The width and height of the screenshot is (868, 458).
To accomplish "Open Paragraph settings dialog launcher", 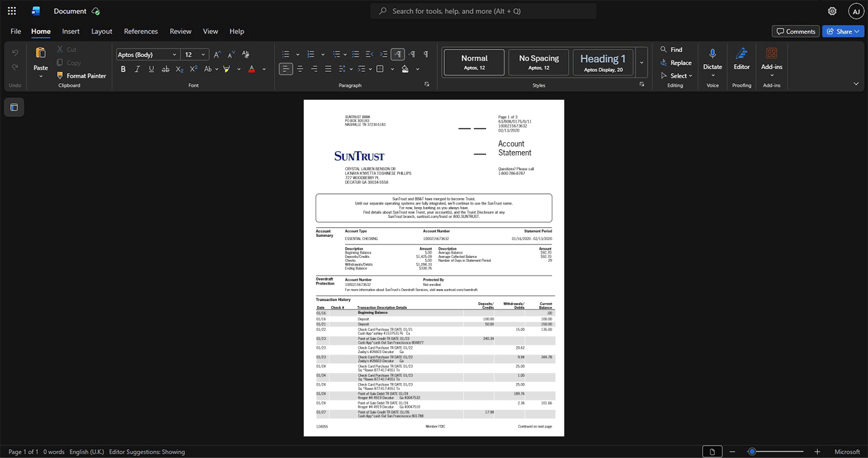I will tap(427, 84).
